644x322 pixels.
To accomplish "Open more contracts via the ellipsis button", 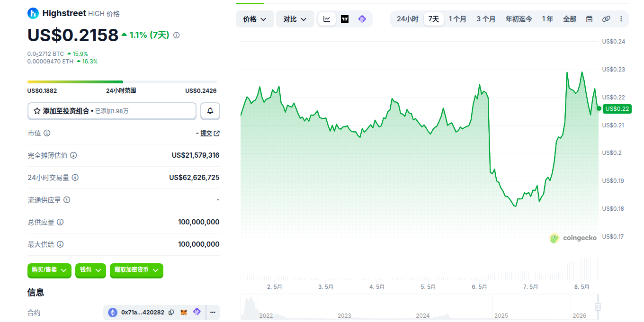I will coord(213,313).
